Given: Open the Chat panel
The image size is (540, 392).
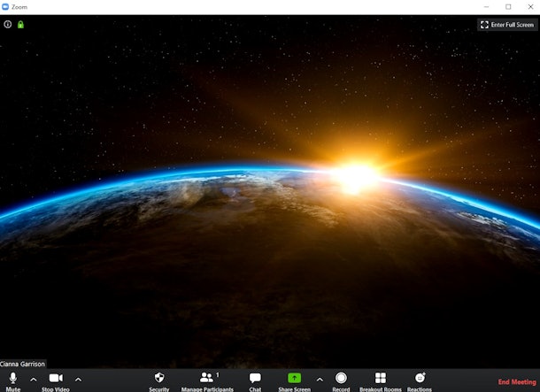Looking at the screenshot, I should [255, 380].
